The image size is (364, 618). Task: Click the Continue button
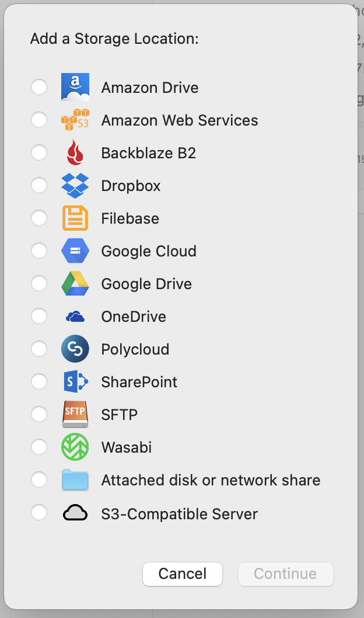point(285,574)
